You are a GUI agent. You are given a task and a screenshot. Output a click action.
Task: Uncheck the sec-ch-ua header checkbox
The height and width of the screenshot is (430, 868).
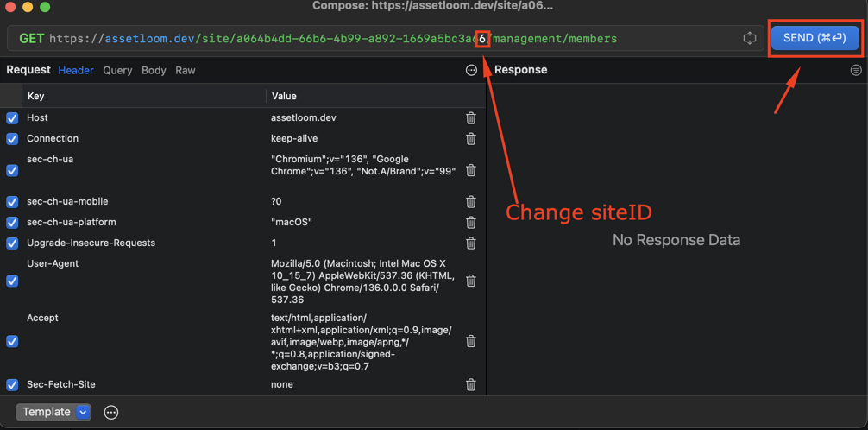pos(11,171)
